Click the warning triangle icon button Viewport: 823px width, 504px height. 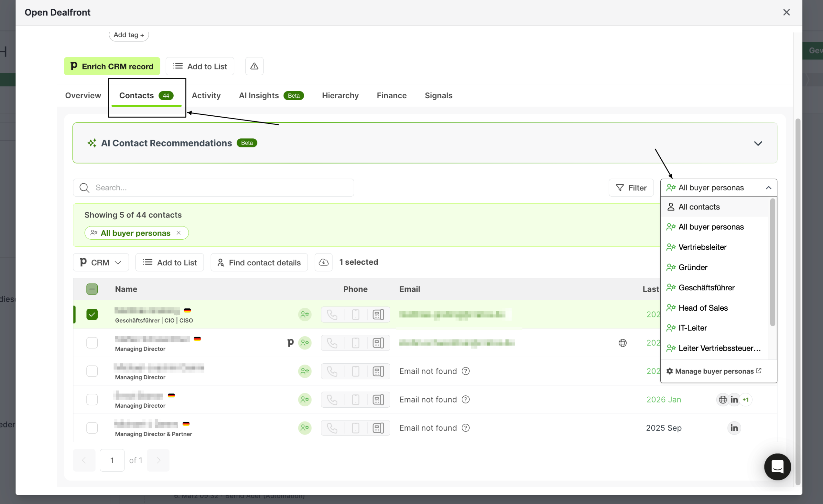coord(254,66)
